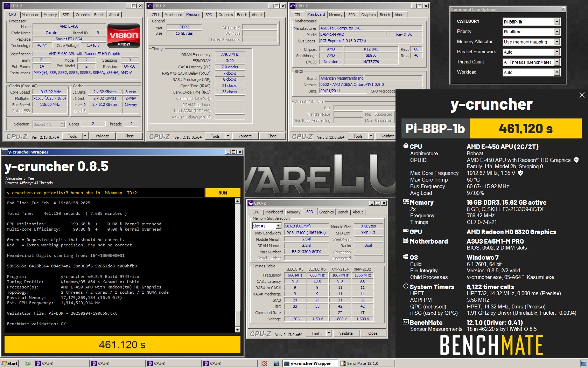Open the Windows Start button

[x=10, y=363]
